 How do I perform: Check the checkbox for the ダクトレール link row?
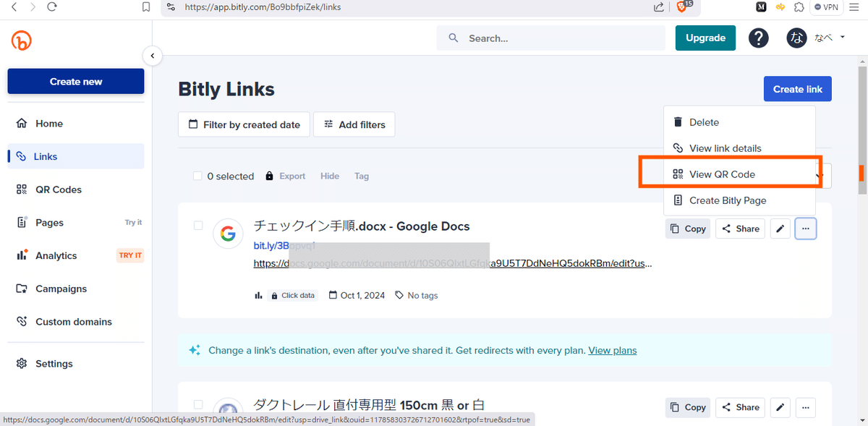coord(197,404)
